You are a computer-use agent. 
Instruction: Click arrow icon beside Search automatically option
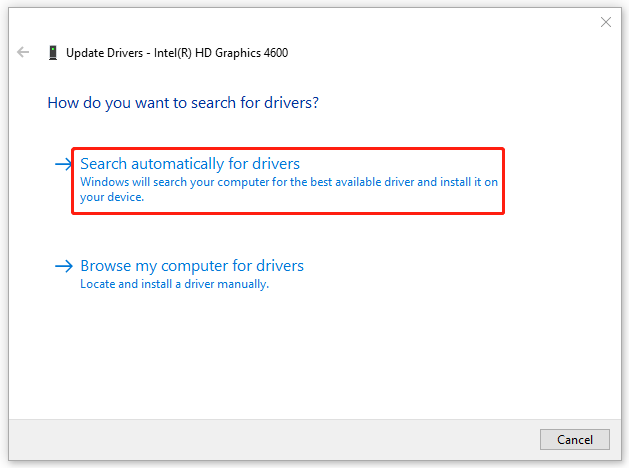63,164
